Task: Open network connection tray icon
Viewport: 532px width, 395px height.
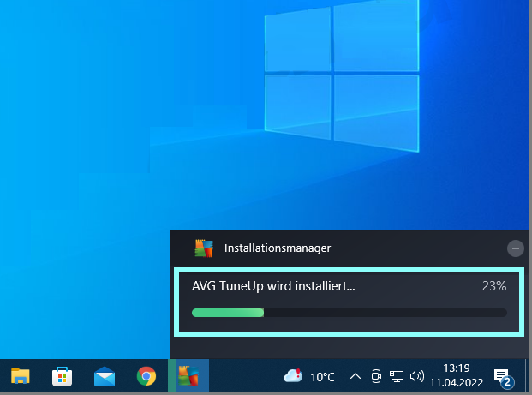Action: click(x=396, y=376)
